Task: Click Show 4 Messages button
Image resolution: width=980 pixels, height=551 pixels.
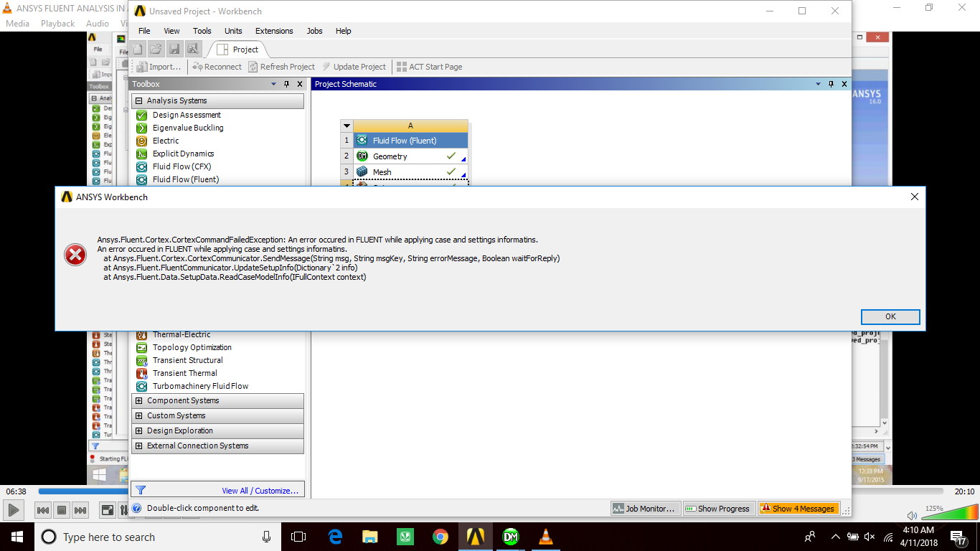Action: pos(798,509)
